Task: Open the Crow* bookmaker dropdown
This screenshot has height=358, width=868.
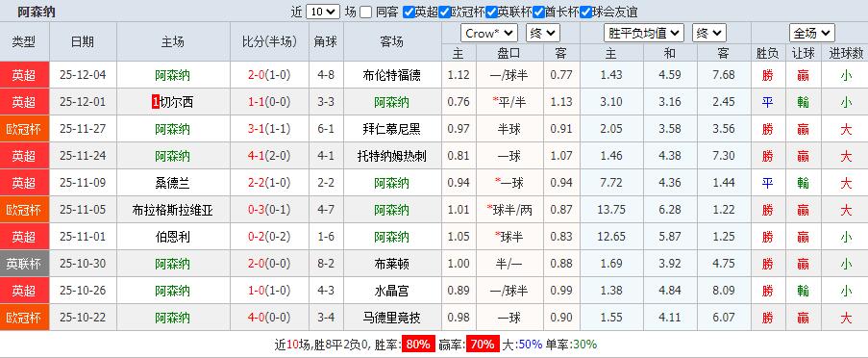Action: 489,34
